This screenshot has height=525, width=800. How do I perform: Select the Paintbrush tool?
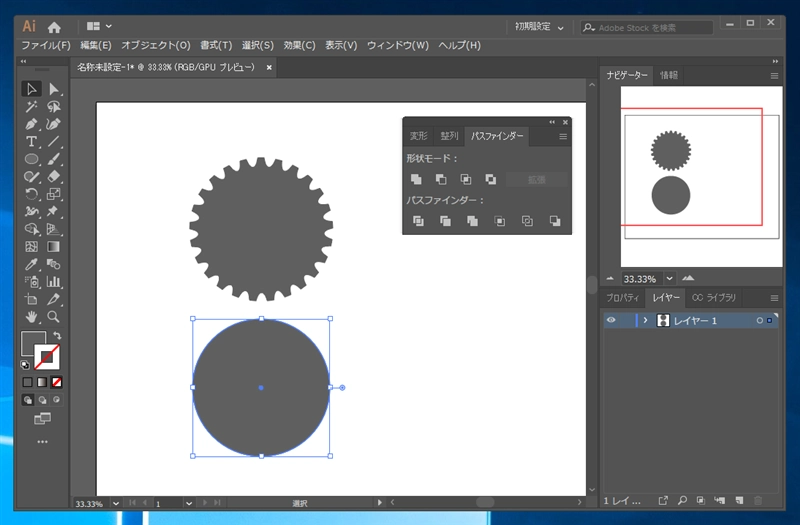[x=54, y=159]
